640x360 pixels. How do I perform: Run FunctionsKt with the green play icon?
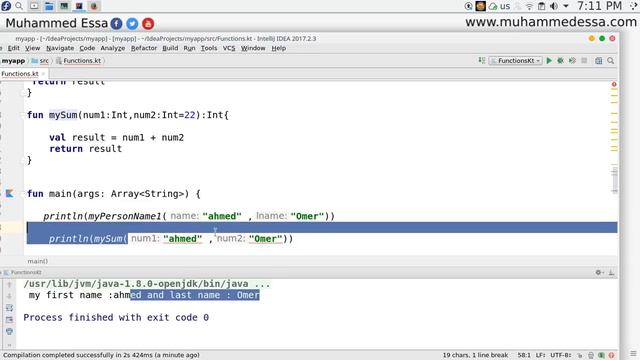[549, 60]
